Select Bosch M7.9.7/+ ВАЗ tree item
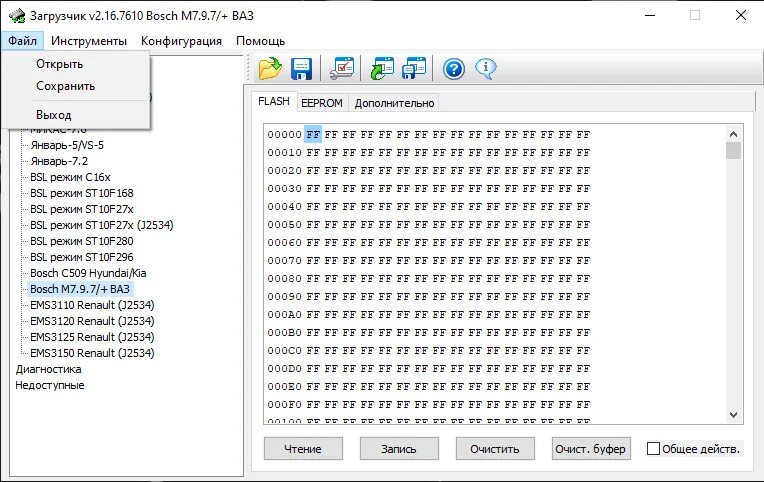This screenshot has width=764, height=482. pos(80,289)
